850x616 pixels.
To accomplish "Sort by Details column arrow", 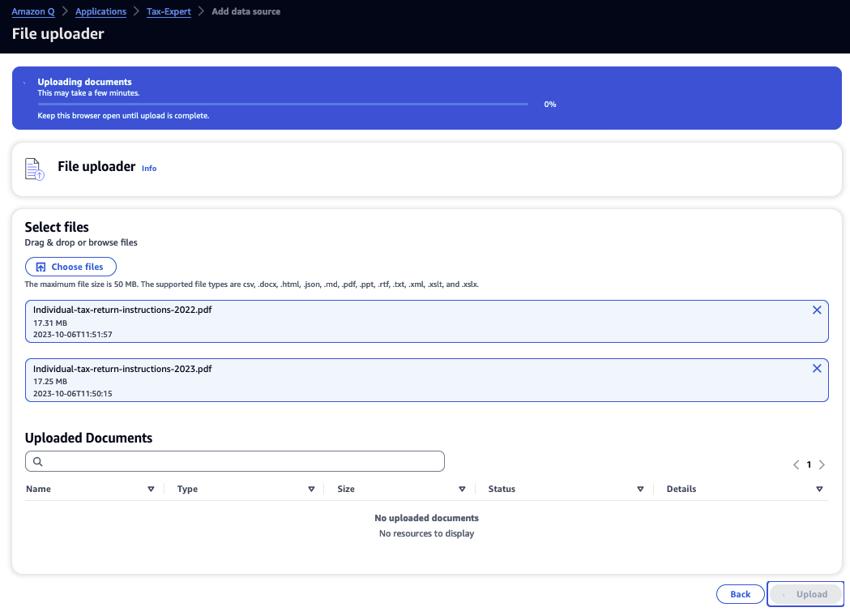I will click(819, 490).
